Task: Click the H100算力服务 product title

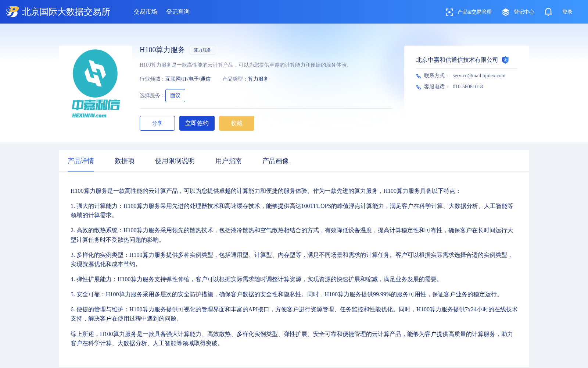Action: point(162,50)
